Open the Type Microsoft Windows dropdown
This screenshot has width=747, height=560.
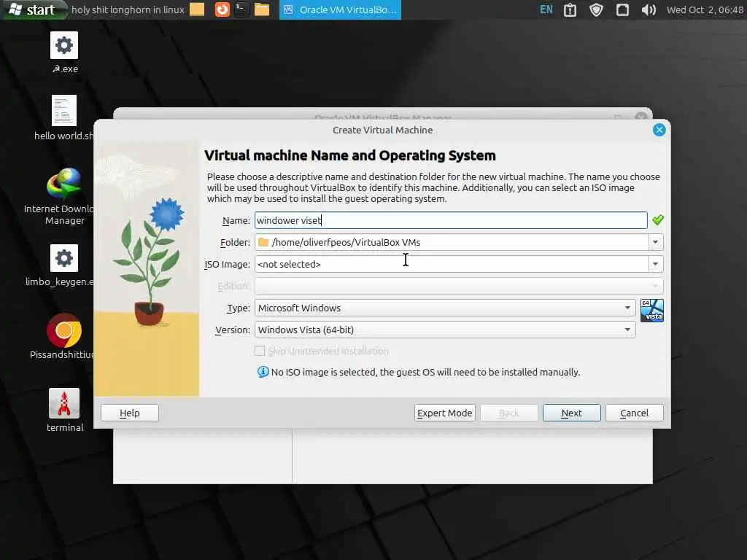pyautogui.click(x=445, y=308)
